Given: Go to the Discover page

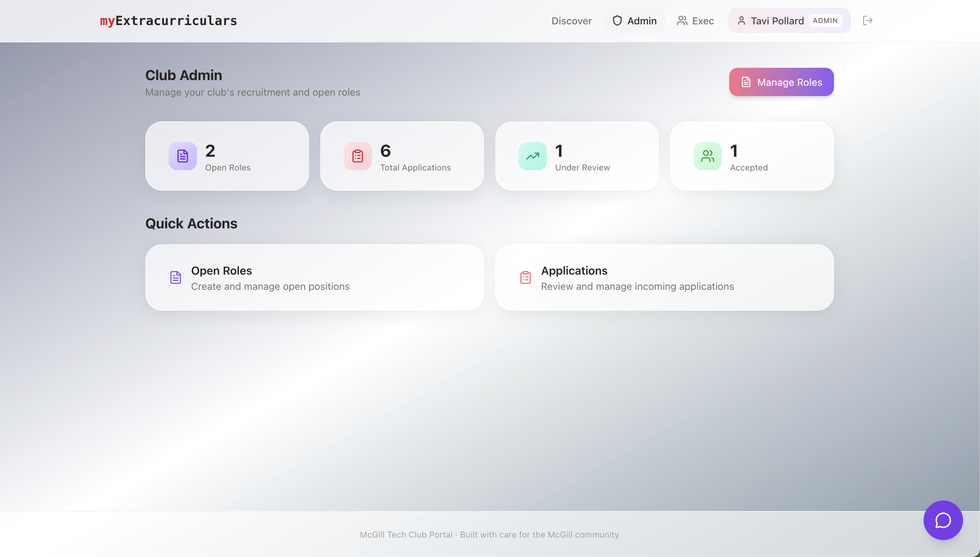Looking at the screenshot, I should 571,21.
